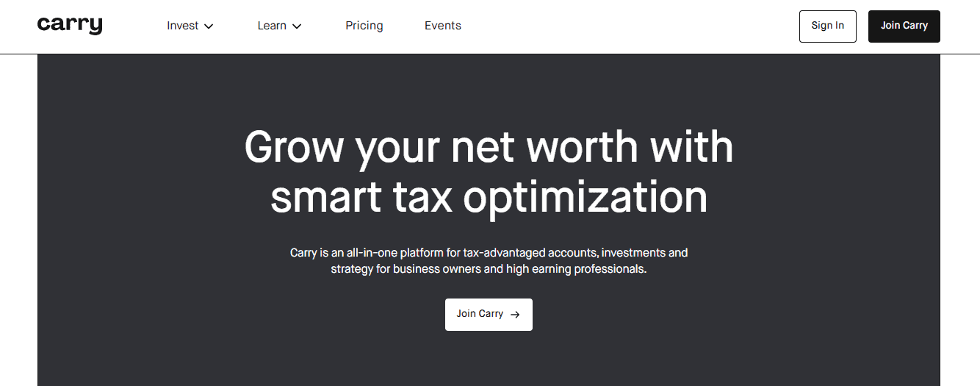The height and width of the screenshot is (386, 980).
Task: Click the carry logo in the header
Action: pyautogui.click(x=70, y=25)
